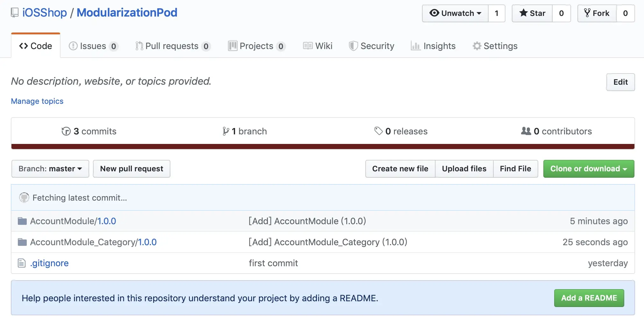
Task: Click the watchers count of 1
Action: [497, 13]
